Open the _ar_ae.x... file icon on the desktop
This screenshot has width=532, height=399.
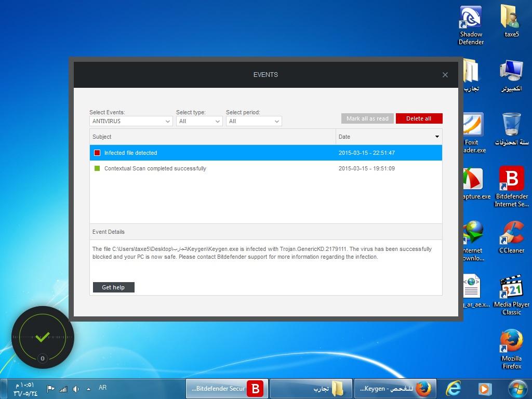tap(476, 291)
